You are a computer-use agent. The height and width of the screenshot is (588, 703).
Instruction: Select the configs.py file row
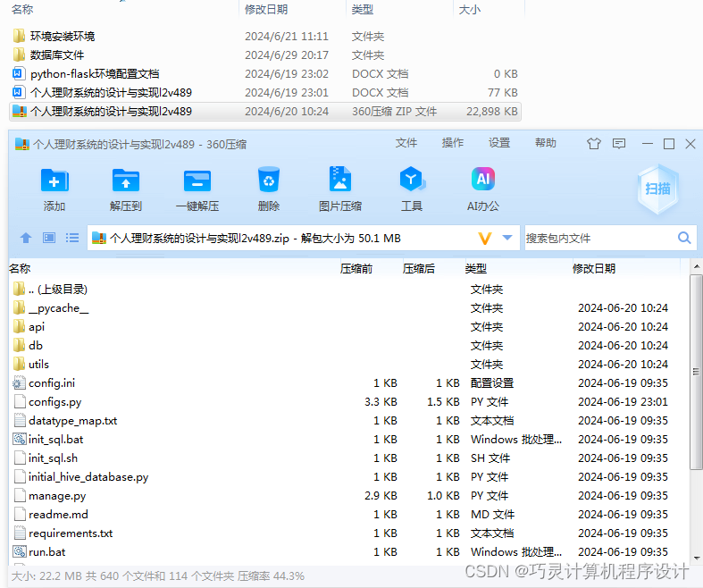[54, 402]
